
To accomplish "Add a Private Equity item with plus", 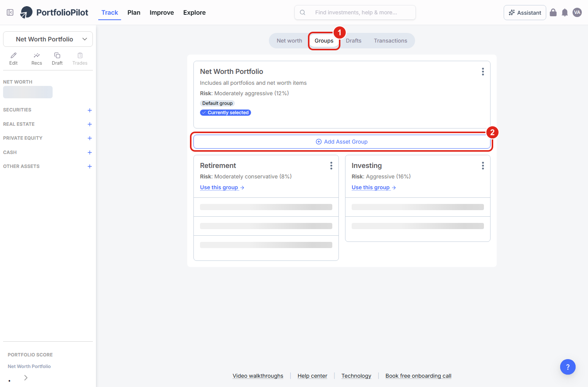I will click(x=90, y=138).
